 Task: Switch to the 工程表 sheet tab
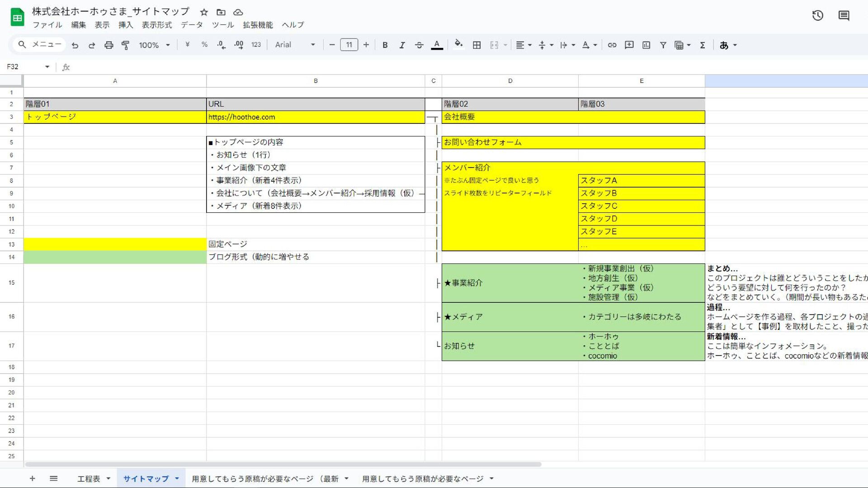point(89,479)
